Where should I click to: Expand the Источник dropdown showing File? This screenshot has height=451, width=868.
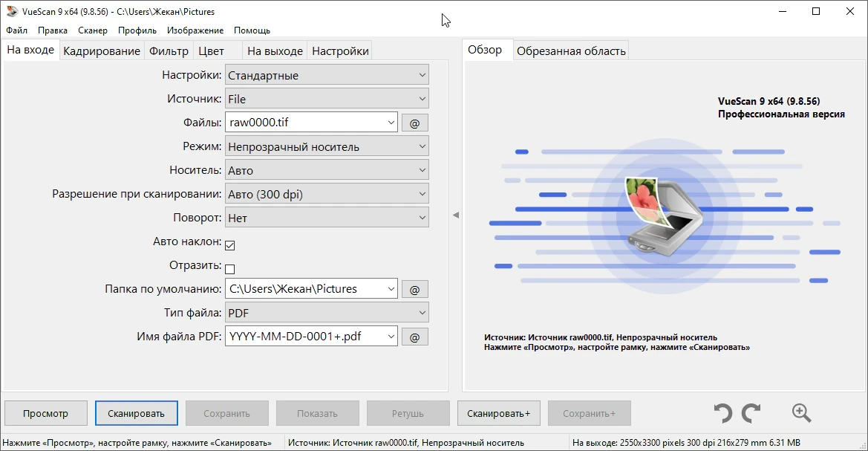tap(327, 99)
